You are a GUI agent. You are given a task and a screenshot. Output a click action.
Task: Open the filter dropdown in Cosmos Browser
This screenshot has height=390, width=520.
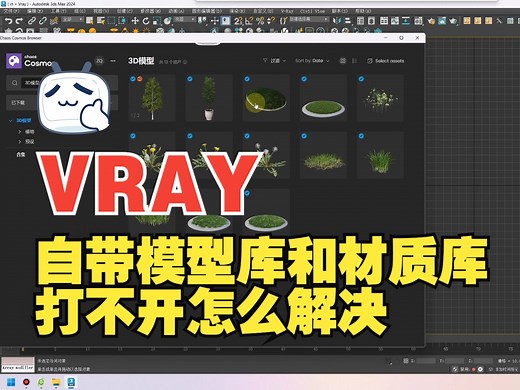(274, 61)
